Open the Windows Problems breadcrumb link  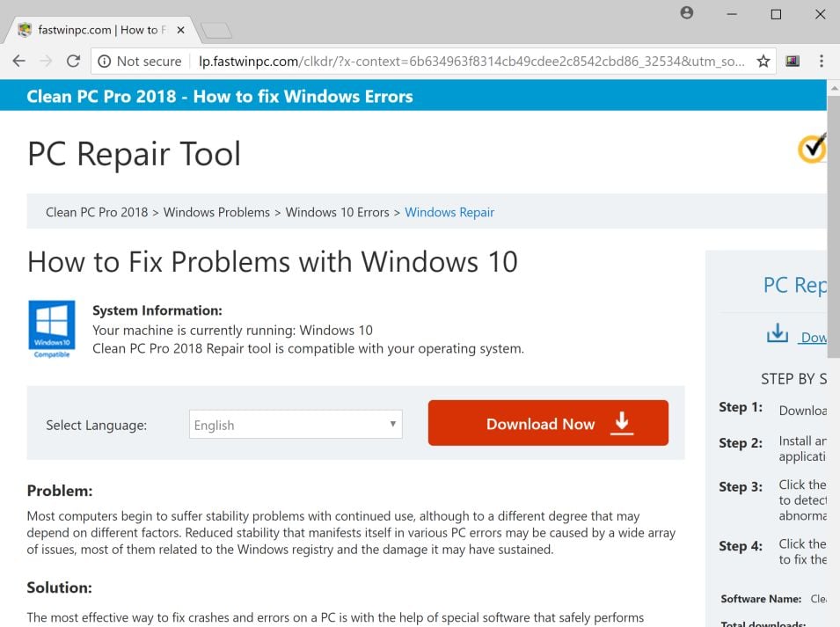pyautogui.click(x=216, y=212)
